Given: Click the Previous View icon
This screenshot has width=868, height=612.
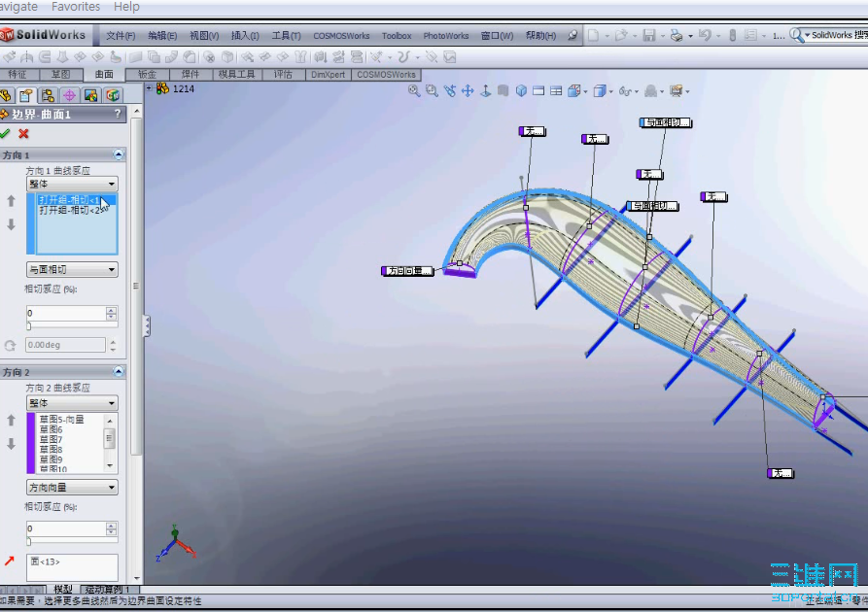Looking at the screenshot, I should (x=449, y=90).
